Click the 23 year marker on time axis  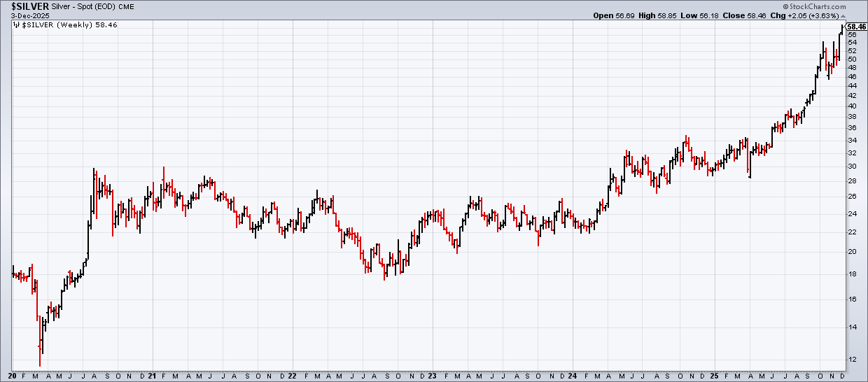[x=432, y=376]
